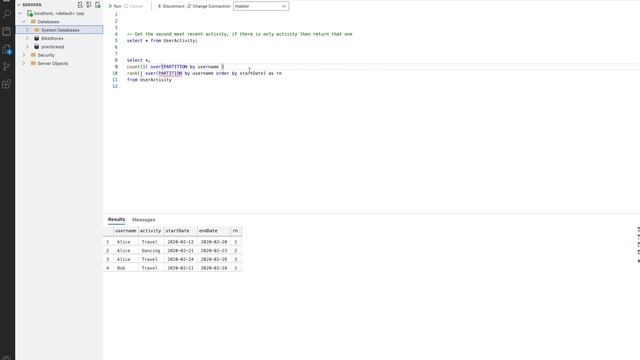
Task: Click the startDate column header
Action: 180,231
